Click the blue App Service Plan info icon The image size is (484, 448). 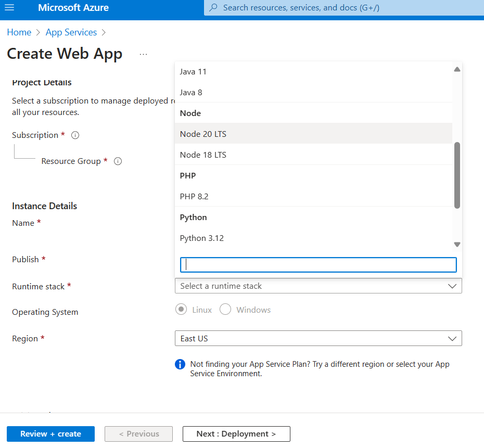(x=180, y=364)
